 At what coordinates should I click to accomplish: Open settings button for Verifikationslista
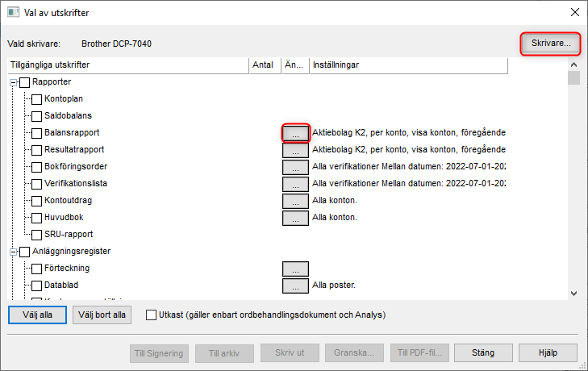click(295, 184)
